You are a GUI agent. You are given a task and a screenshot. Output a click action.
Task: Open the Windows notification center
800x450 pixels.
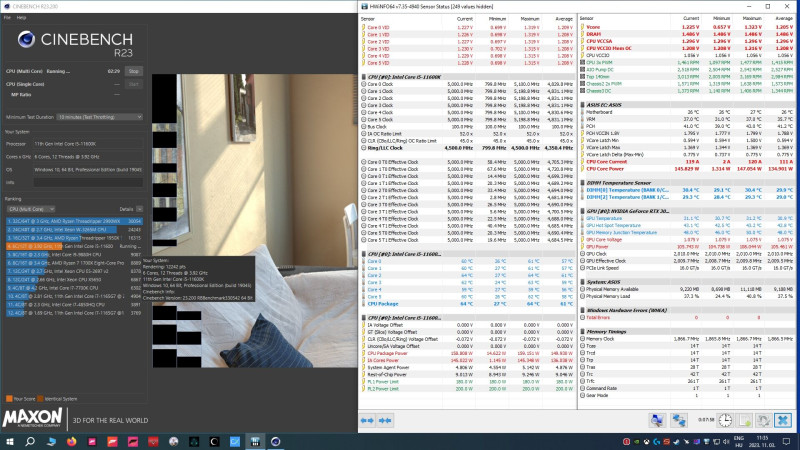787,441
